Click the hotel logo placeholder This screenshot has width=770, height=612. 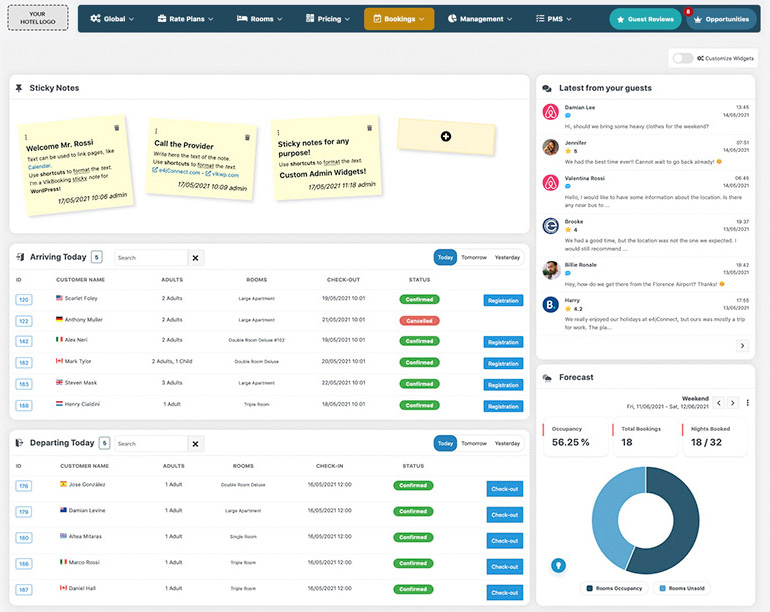[x=38, y=18]
